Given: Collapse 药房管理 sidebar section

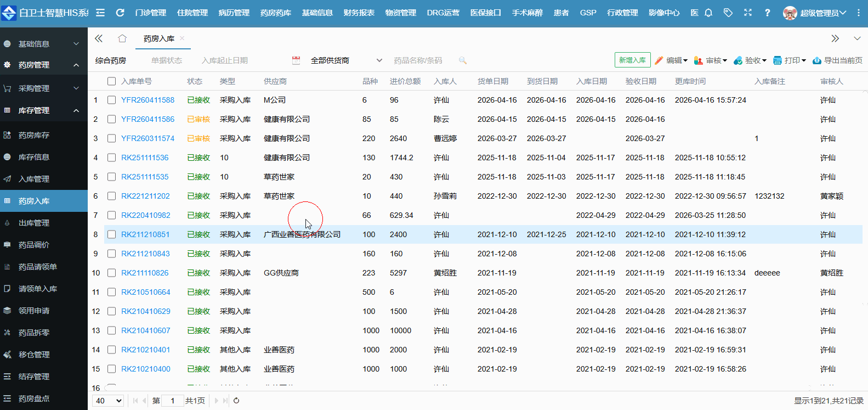Looking at the screenshot, I should [x=44, y=65].
